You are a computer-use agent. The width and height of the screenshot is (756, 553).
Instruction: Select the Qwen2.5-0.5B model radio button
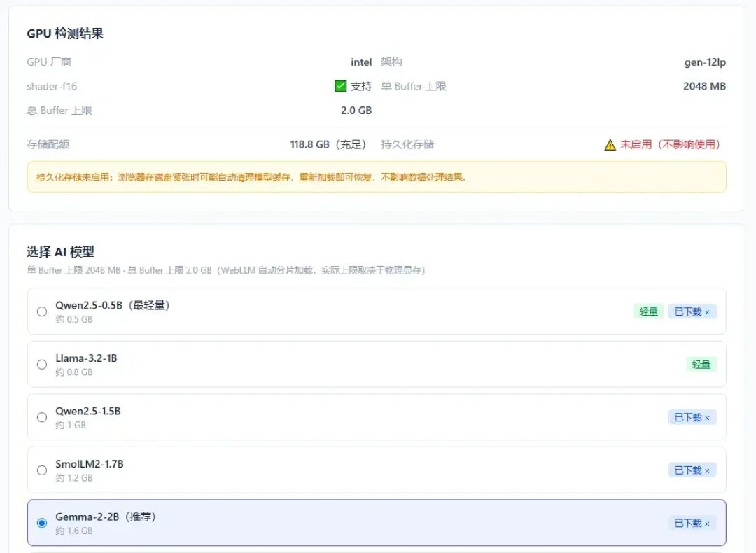pos(42,311)
